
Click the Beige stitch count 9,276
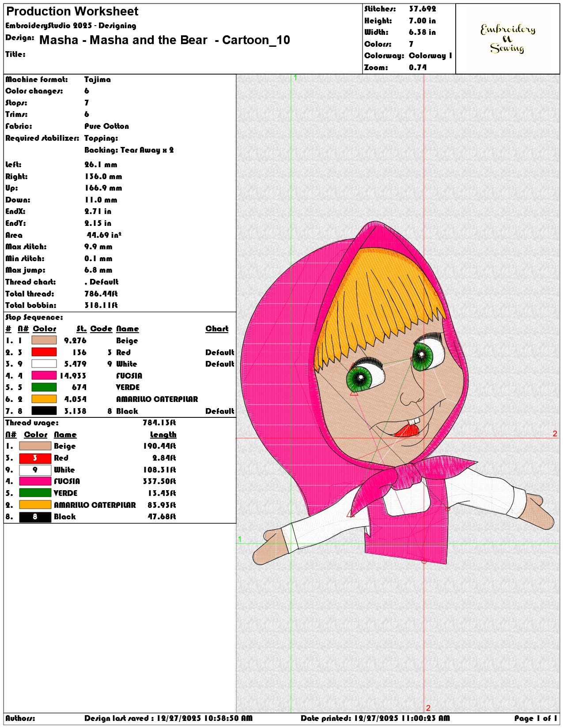(76, 341)
